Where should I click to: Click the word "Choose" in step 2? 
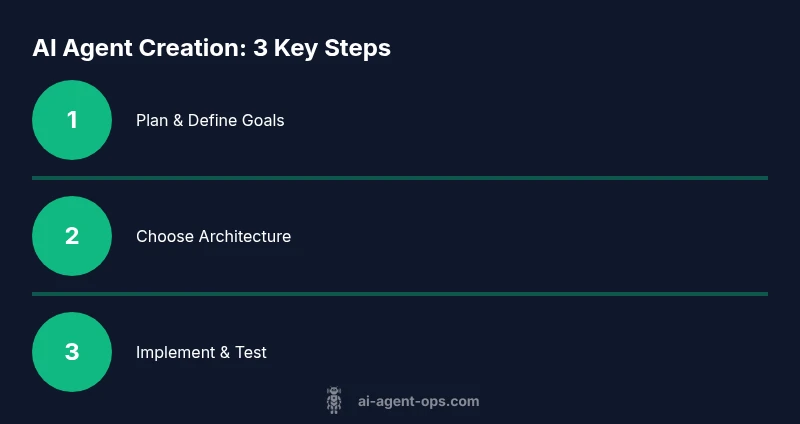coord(165,237)
